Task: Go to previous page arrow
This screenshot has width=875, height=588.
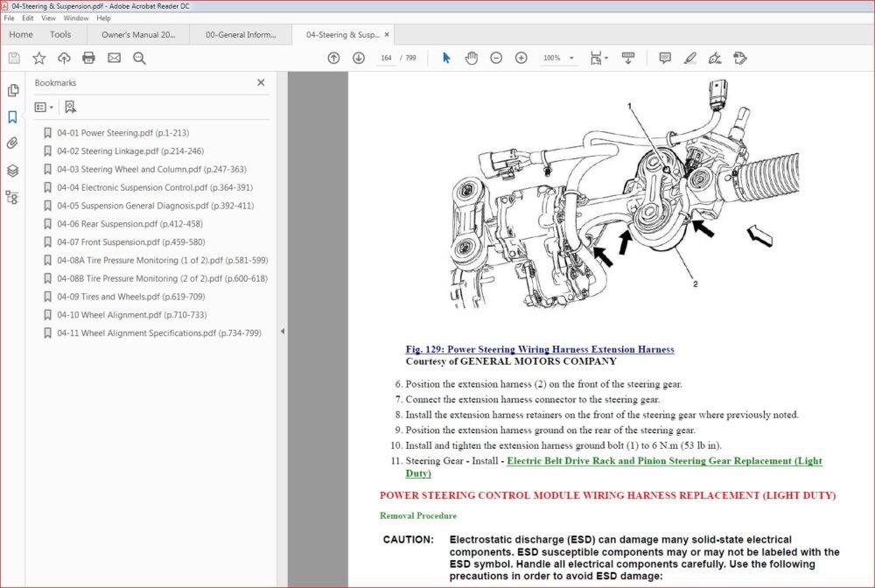Action: coord(333,58)
